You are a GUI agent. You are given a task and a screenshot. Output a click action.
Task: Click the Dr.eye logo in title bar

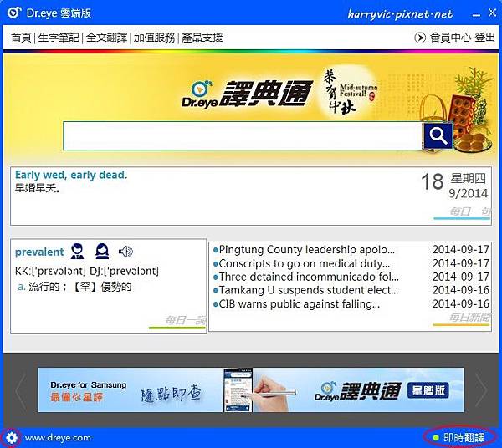(x=14, y=13)
